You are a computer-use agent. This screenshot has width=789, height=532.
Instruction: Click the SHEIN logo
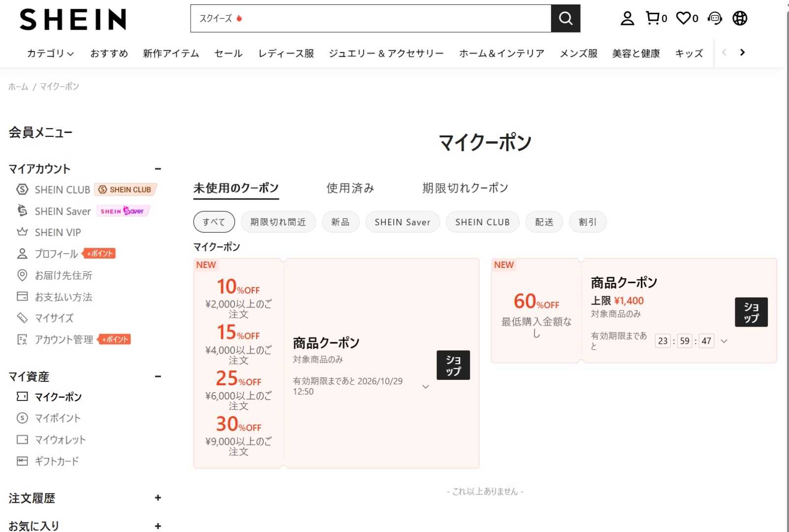(73, 20)
